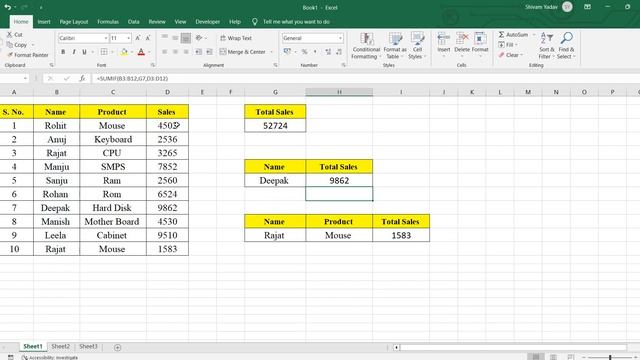Open the font name dropdown
Screen dimensions: 640x360
[106, 38]
